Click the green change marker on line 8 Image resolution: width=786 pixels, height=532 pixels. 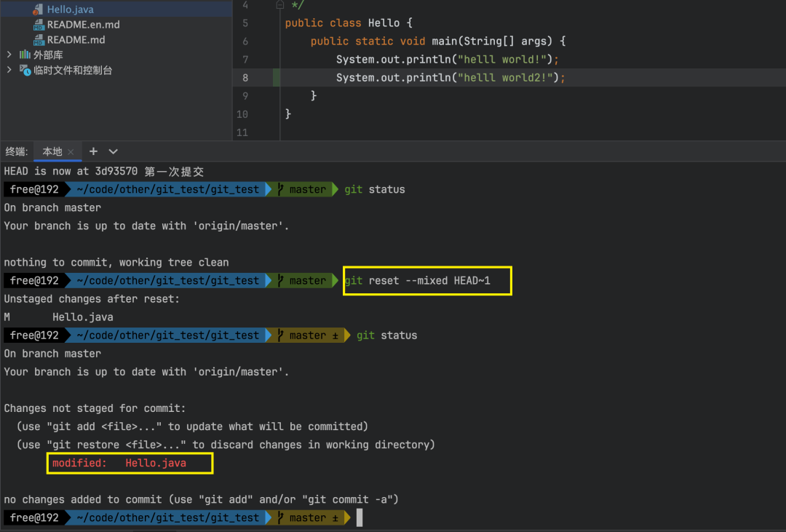pyautogui.click(x=277, y=78)
